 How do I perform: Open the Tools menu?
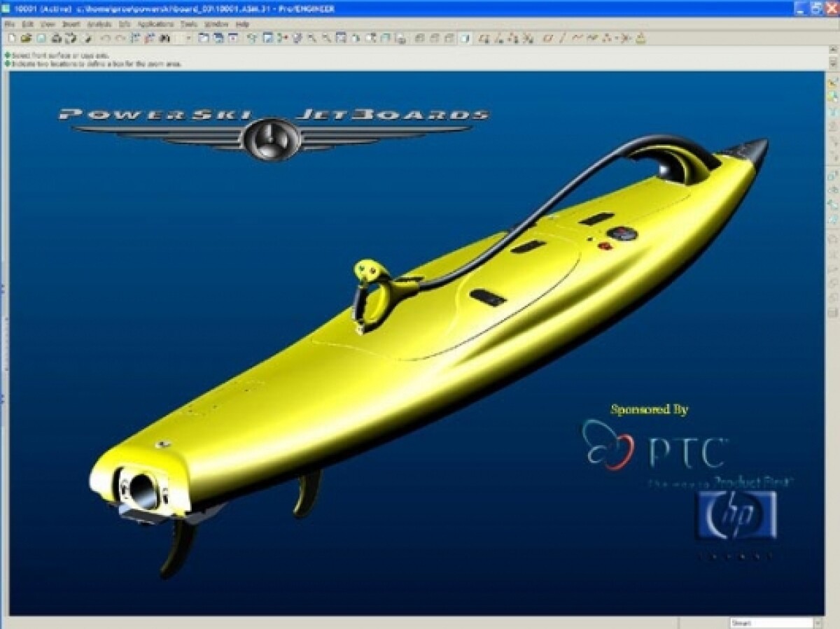click(x=188, y=24)
